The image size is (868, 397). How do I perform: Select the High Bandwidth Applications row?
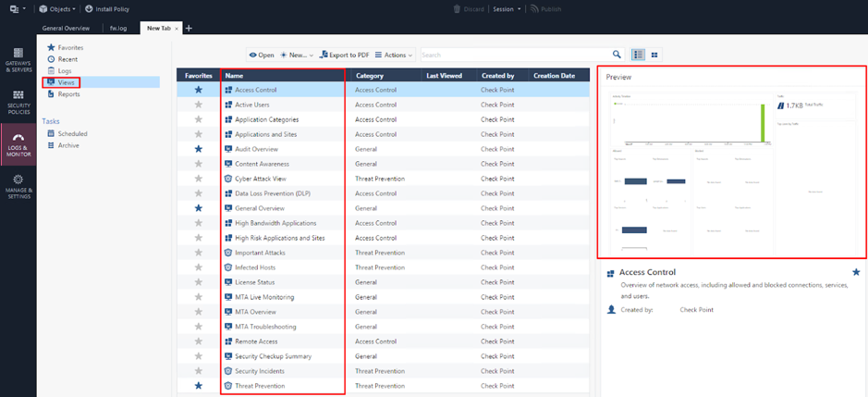pos(383,223)
